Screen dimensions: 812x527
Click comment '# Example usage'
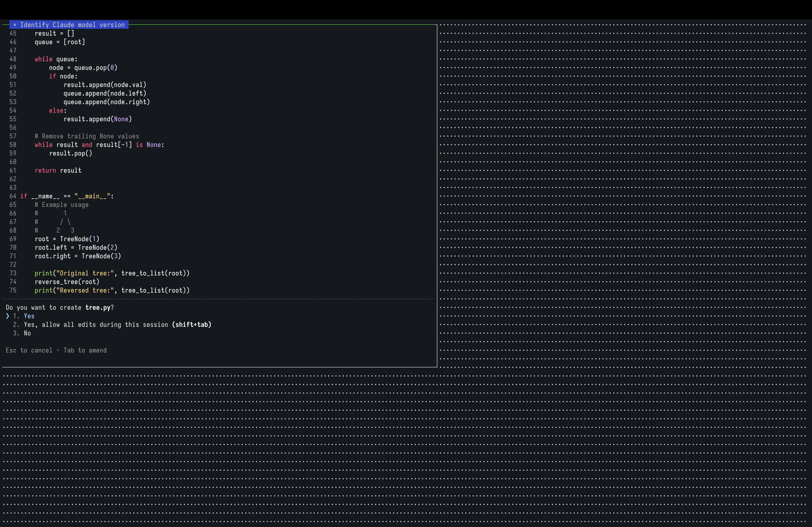pyautogui.click(x=61, y=205)
